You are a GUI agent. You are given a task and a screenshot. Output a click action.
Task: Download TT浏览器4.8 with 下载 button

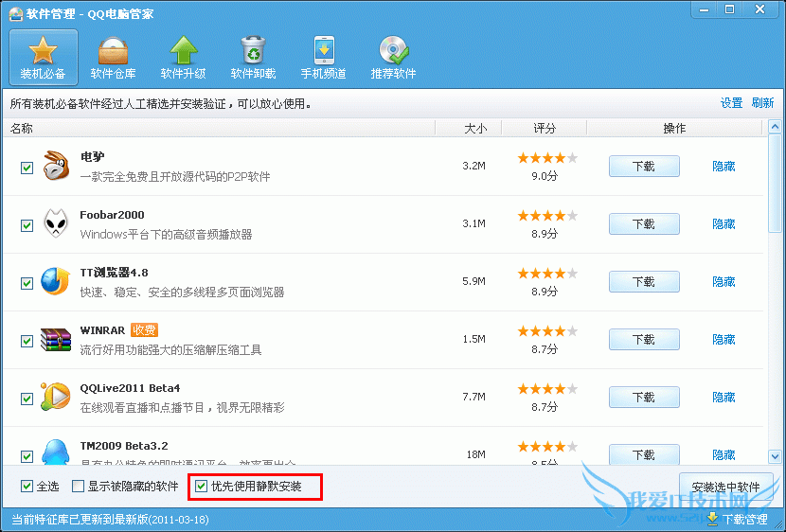644,281
